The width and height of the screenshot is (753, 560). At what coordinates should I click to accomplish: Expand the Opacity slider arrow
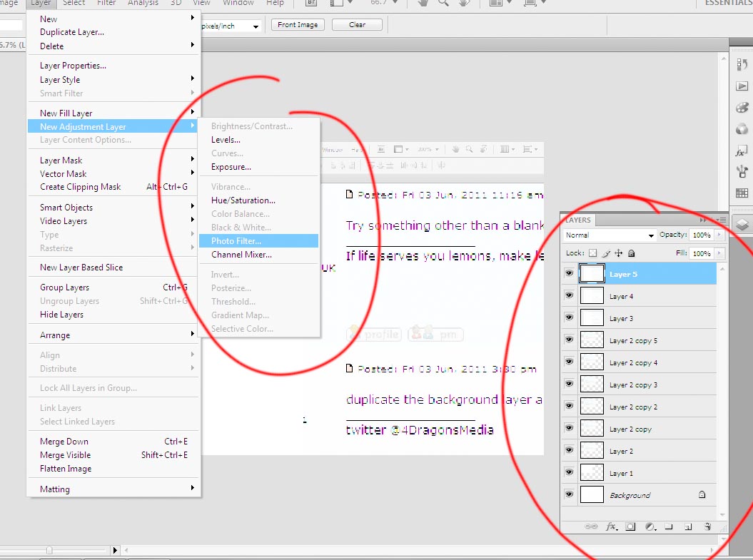coord(718,235)
